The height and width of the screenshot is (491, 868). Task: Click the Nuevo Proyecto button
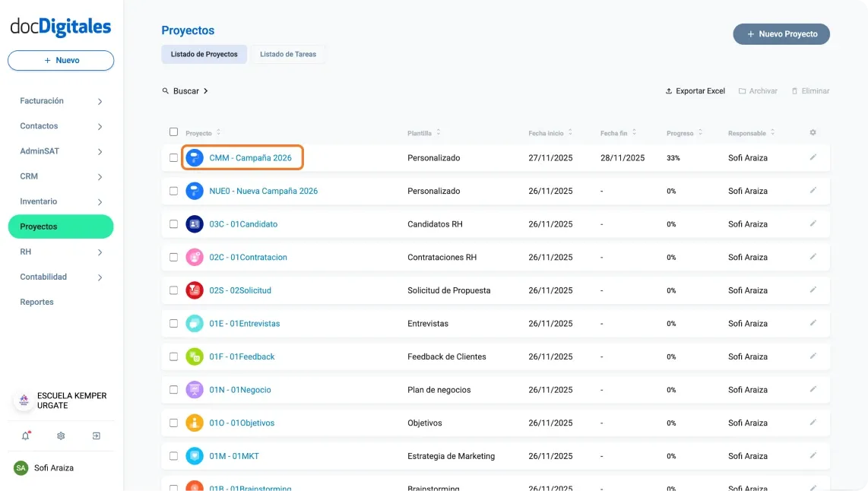click(781, 33)
